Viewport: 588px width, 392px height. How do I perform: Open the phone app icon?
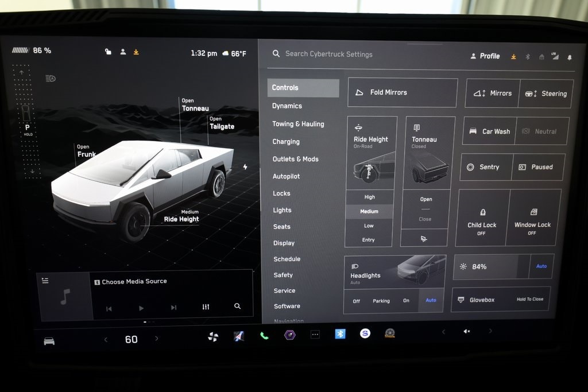[264, 336]
